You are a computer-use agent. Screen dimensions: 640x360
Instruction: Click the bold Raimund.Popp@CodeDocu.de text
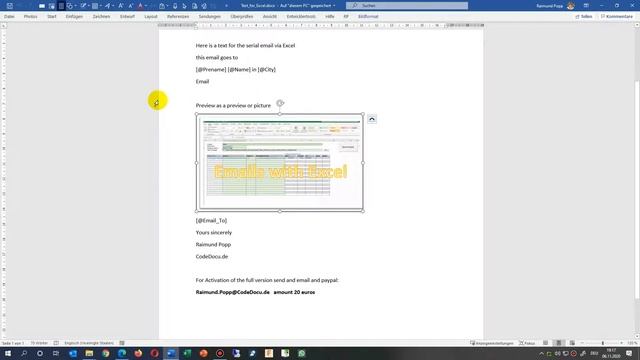[x=233, y=292]
